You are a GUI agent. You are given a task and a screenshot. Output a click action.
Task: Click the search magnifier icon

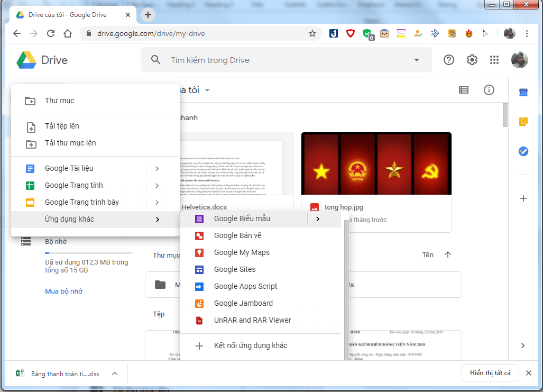coord(156,60)
